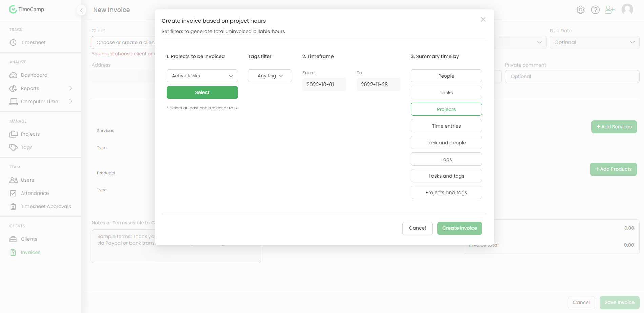Select Time entries for summary grouping
The width and height of the screenshot is (644, 313).
[x=446, y=126]
